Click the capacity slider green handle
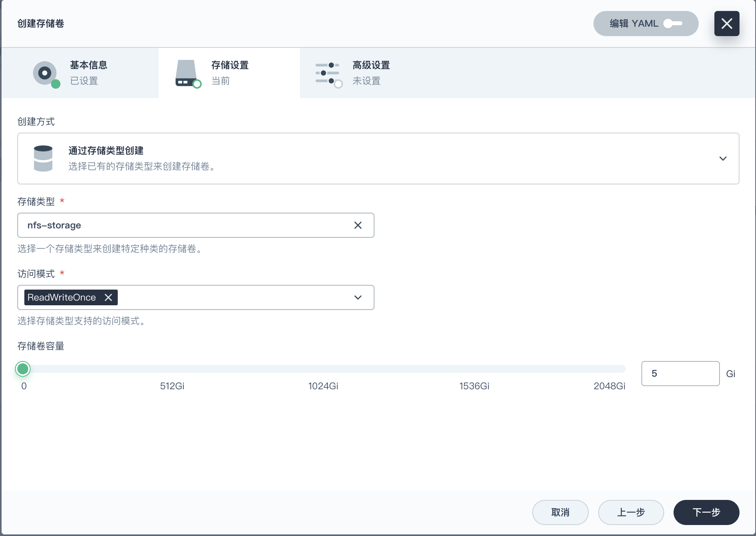The width and height of the screenshot is (756, 536). [23, 369]
